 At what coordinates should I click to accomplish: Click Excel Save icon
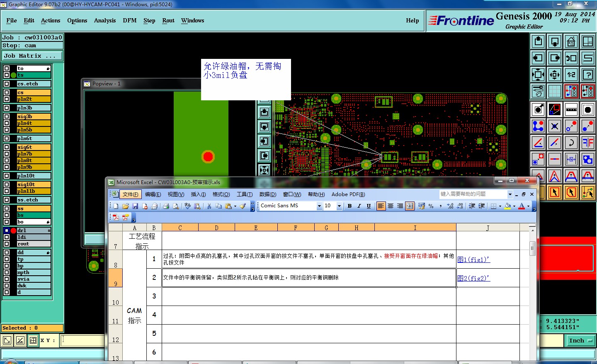[135, 206]
